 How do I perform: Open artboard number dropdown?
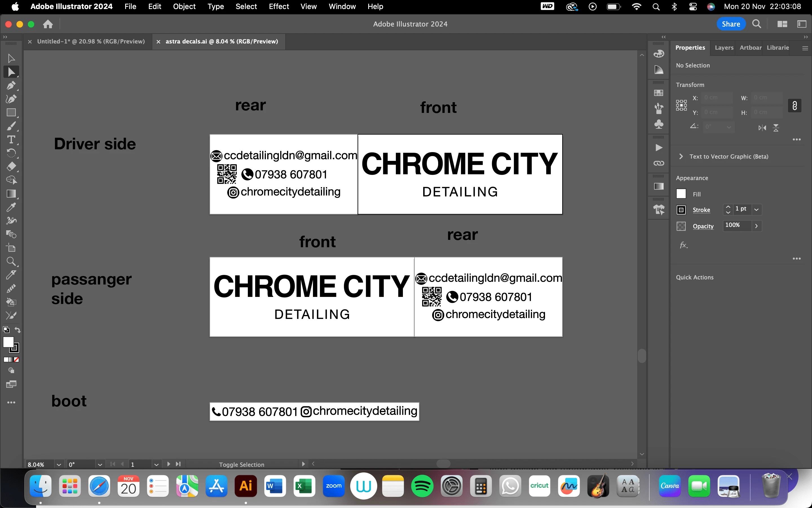coord(156,465)
